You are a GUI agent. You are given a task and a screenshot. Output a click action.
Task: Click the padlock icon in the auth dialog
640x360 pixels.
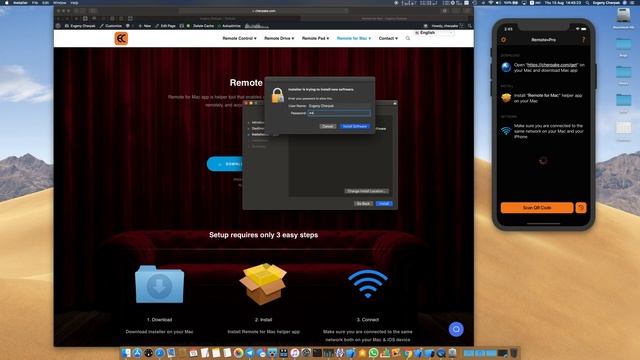click(278, 96)
